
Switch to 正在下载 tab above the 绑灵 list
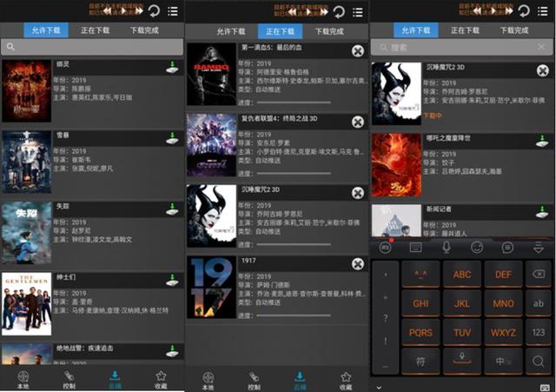click(x=95, y=30)
